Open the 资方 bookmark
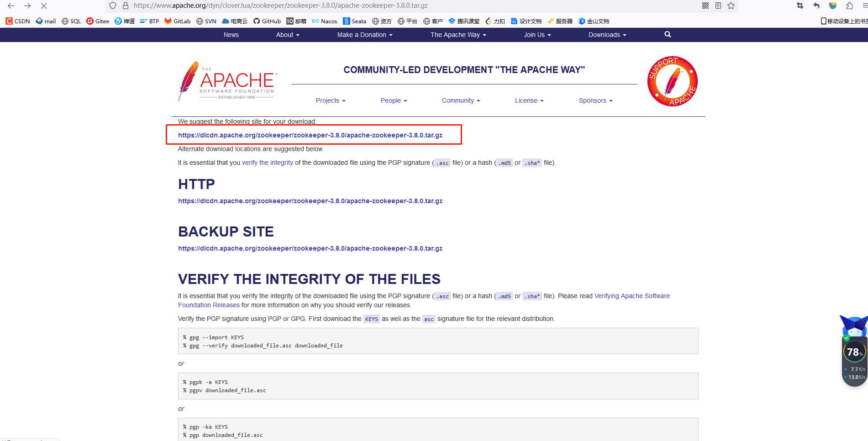This screenshot has height=441, width=868. tap(382, 21)
